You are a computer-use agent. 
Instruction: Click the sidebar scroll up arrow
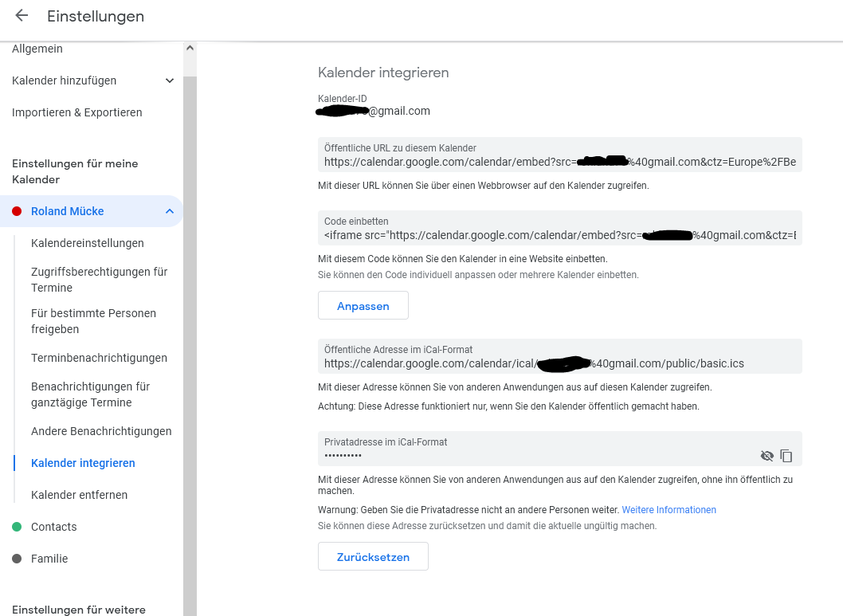pyautogui.click(x=190, y=48)
